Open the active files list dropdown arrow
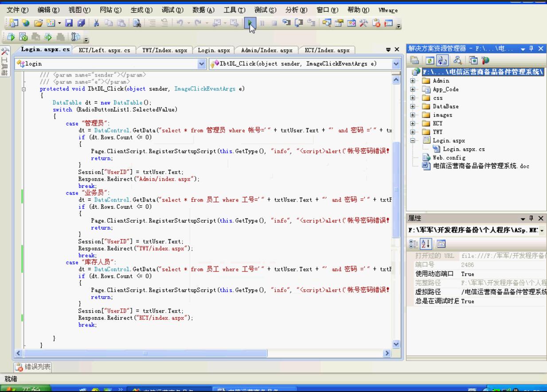The width and height of the screenshot is (547, 392). [x=389, y=50]
